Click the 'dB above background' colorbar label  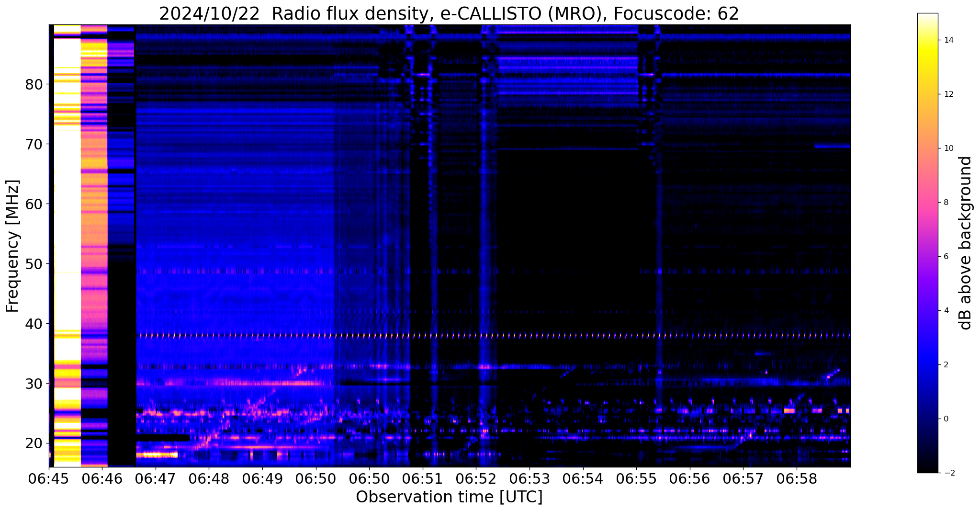tap(966, 243)
